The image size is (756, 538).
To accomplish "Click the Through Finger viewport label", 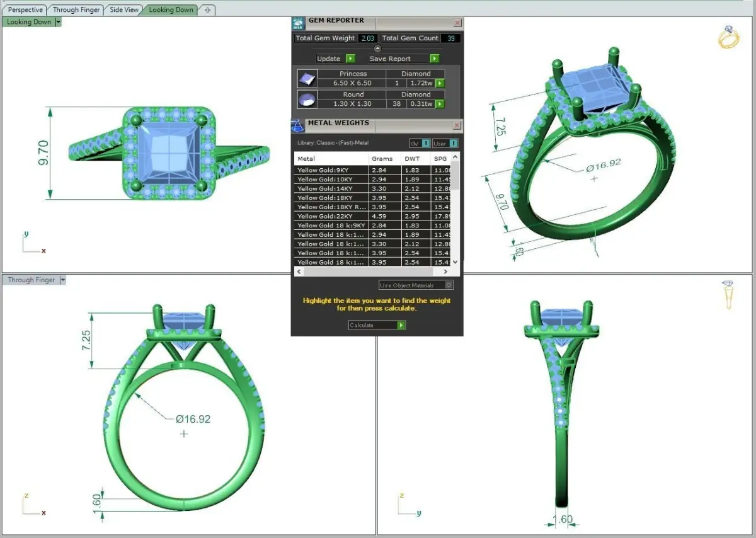I will tap(31, 280).
